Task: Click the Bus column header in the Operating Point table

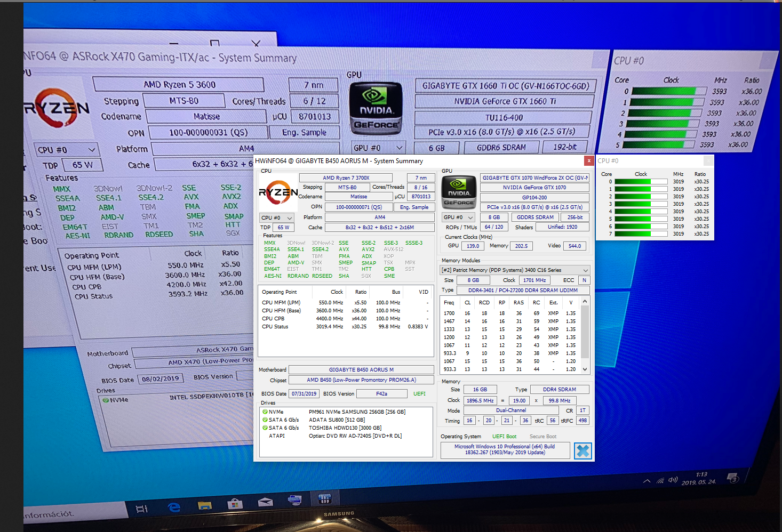Action: [x=396, y=292]
